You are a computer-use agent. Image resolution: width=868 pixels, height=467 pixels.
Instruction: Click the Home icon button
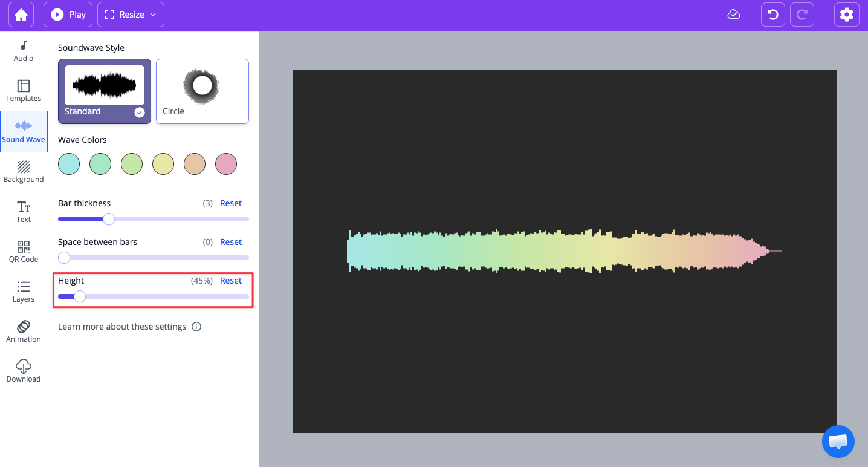[21, 15]
